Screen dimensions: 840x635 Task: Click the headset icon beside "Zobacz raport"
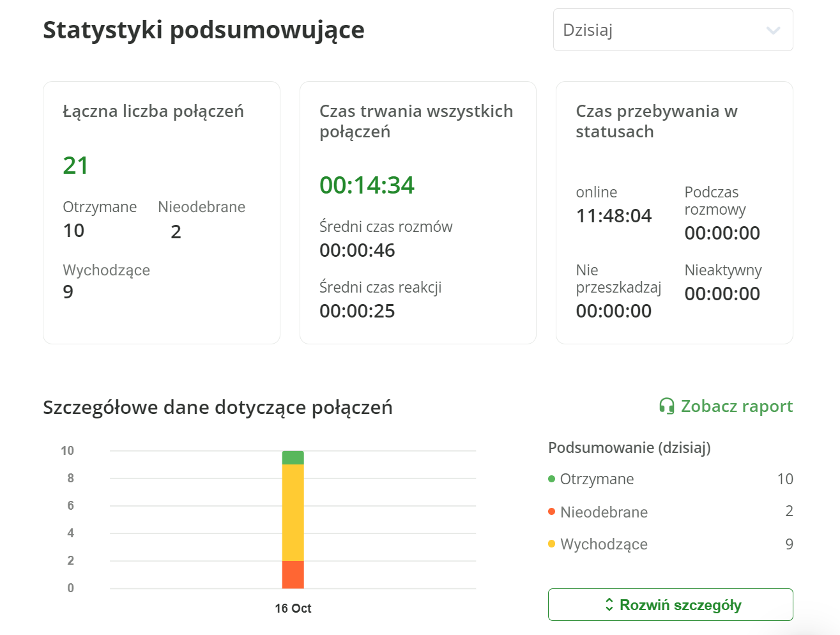(666, 406)
